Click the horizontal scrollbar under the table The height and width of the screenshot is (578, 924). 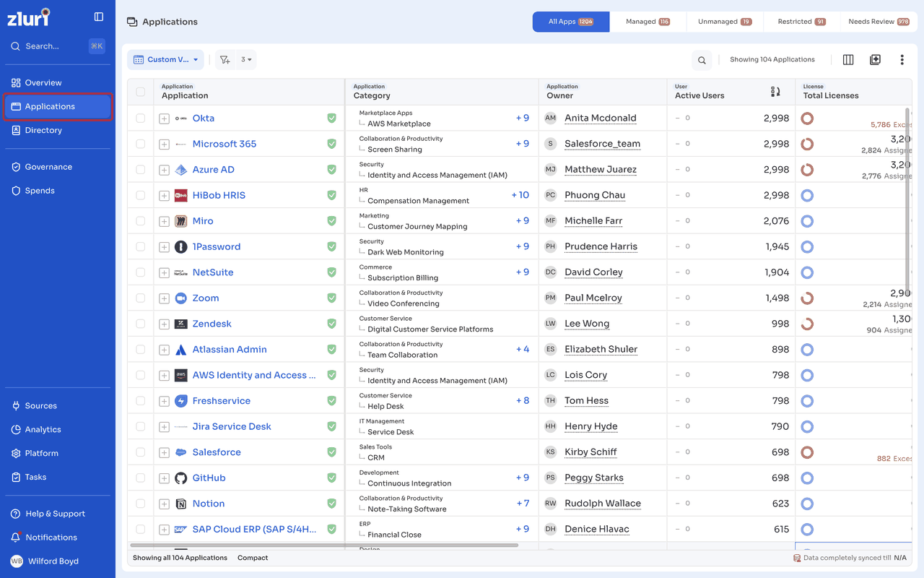(324, 545)
